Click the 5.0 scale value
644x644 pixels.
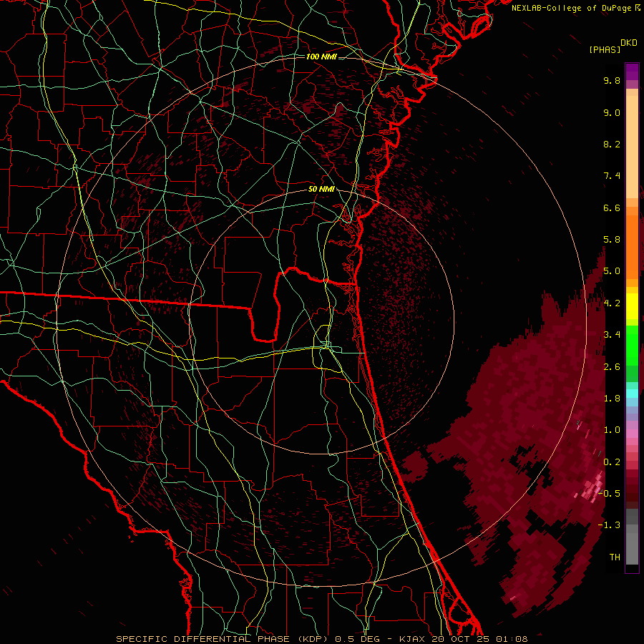(612, 271)
